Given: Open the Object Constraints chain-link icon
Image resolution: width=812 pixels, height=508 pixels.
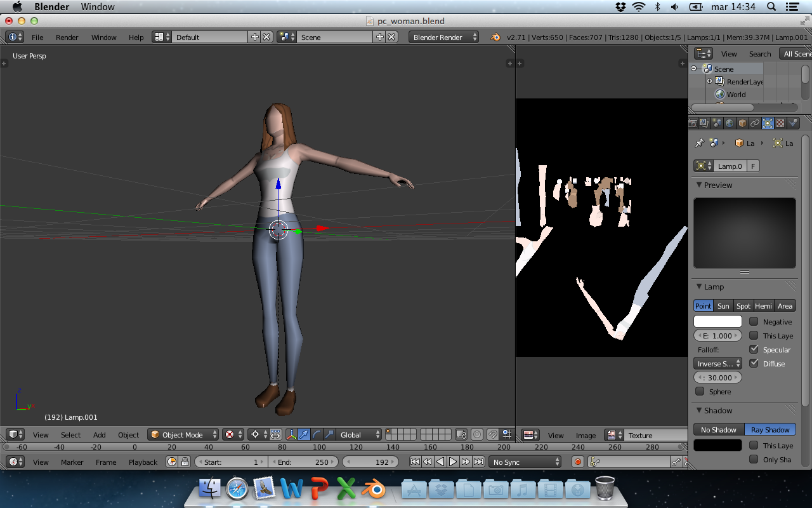Looking at the screenshot, I should (755, 123).
